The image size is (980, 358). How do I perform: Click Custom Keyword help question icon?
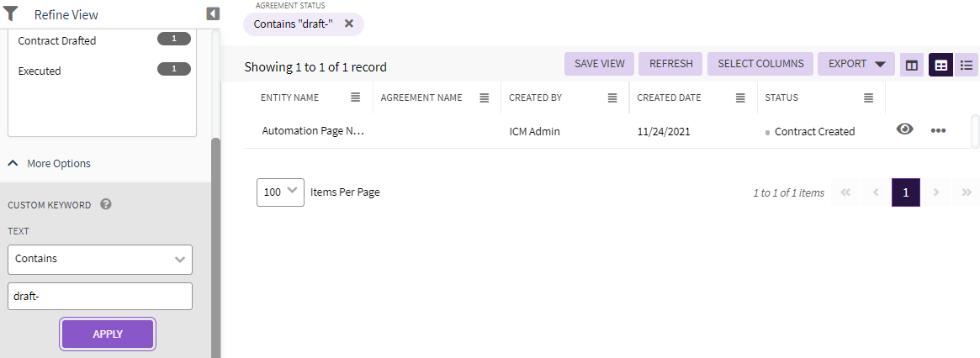pyautogui.click(x=106, y=204)
